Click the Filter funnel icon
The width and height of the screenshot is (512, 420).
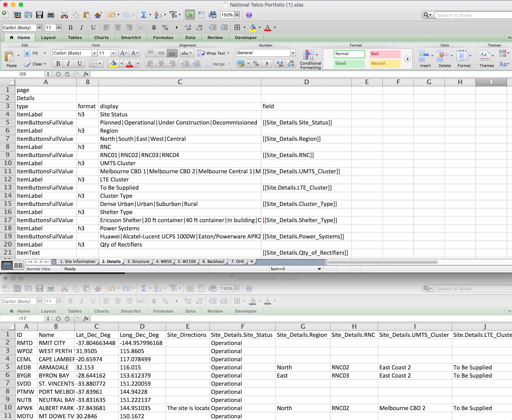pos(173,15)
